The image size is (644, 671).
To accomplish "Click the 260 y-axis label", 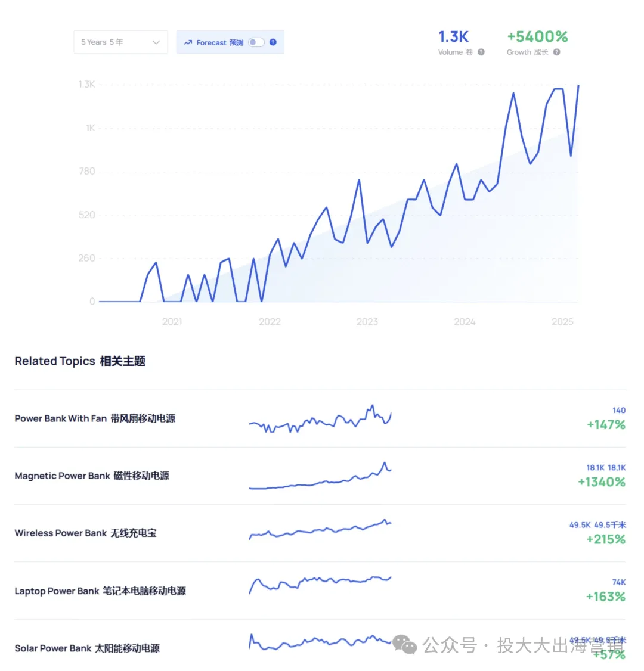I will click(x=87, y=258).
